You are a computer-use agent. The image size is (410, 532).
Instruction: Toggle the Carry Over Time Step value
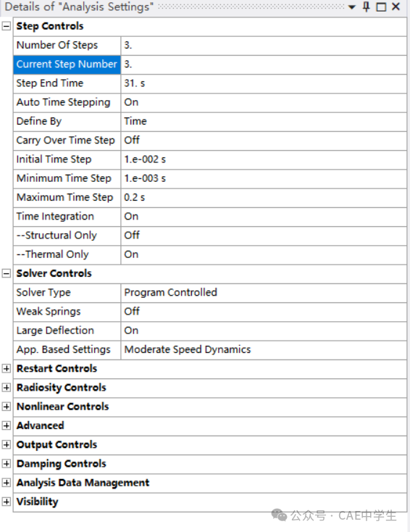tap(264, 140)
